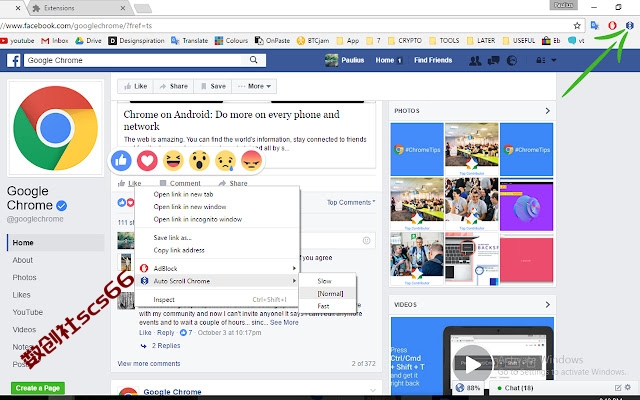The height and width of the screenshot is (400, 640).
Task: Select the Like thumbs-up reaction
Action: pos(121,160)
